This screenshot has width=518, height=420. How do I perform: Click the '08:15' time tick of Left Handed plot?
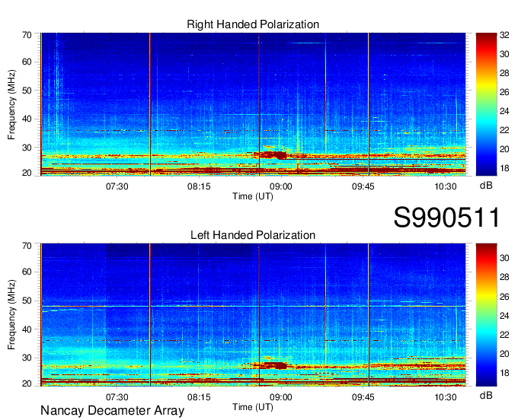click(x=199, y=397)
